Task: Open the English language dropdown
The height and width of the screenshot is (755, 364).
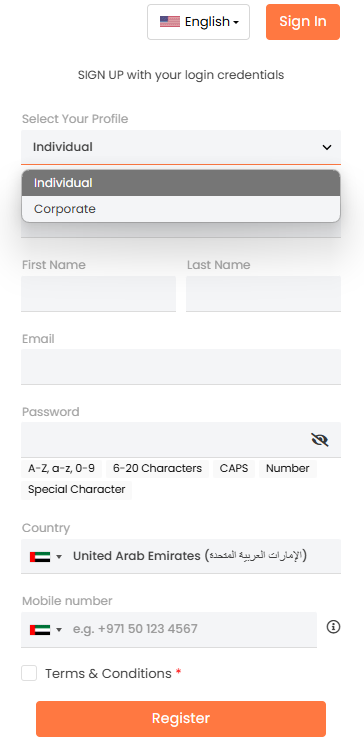Action: point(198,22)
